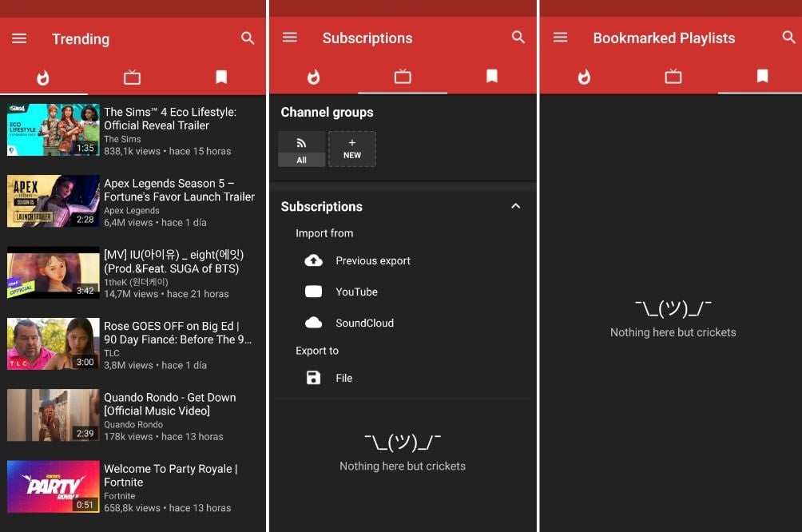Create a NEW channel group

352,149
